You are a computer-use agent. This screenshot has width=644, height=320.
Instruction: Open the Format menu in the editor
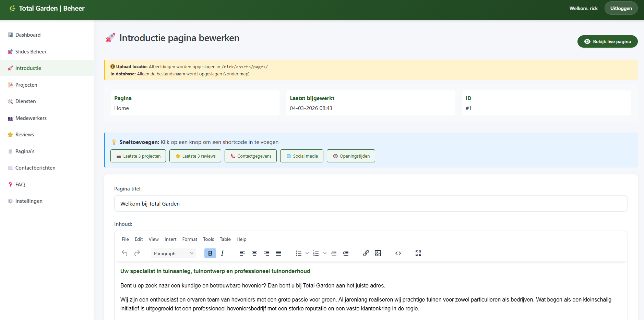pyautogui.click(x=190, y=239)
